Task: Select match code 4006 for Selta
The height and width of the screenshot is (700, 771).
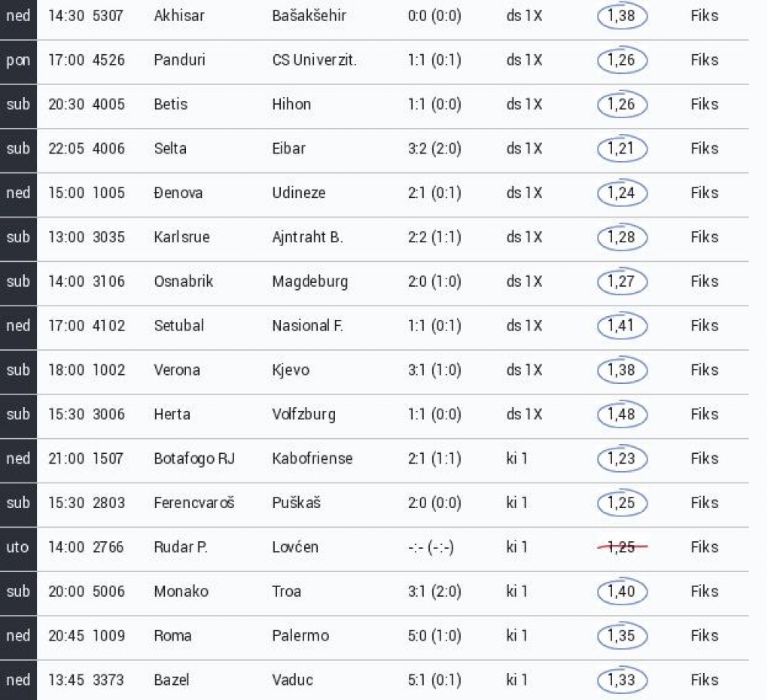Action: click(x=108, y=148)
